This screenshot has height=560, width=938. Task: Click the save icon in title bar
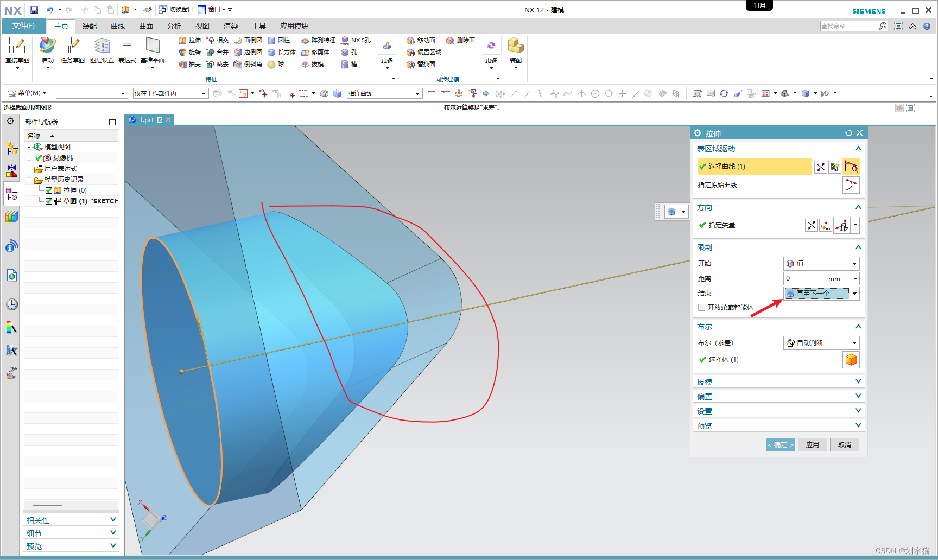34,10
